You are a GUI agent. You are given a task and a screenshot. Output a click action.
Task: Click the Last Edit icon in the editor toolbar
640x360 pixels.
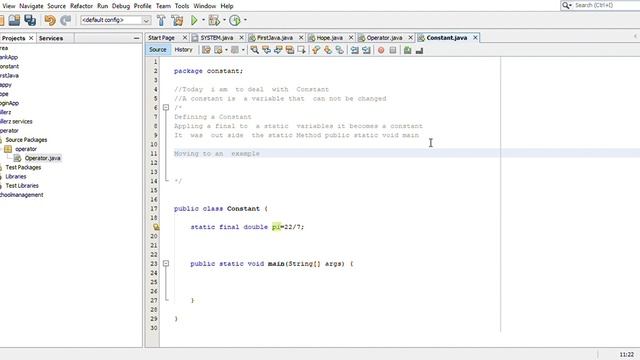click(x=206, y=50)
